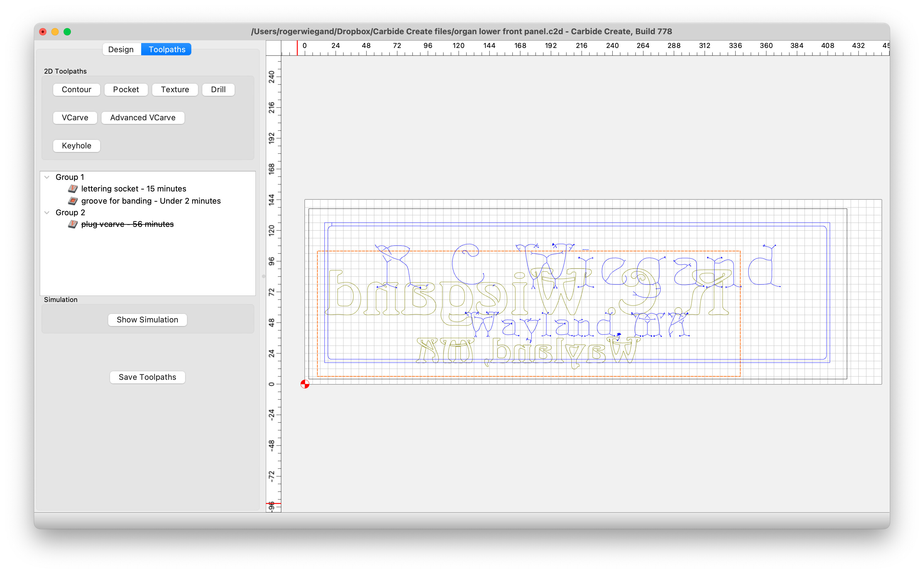
Task: Click the lettering socket toolpath icon
Action: tap(72, 189)
